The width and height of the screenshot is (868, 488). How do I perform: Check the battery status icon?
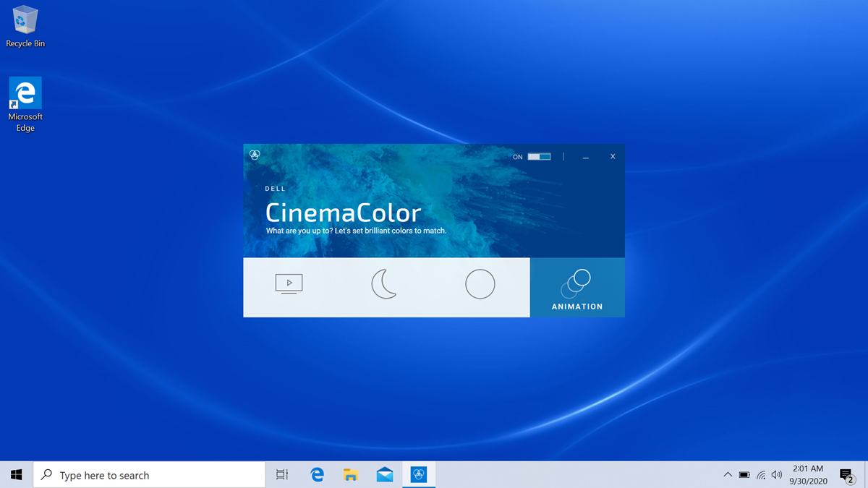[744, 475]
